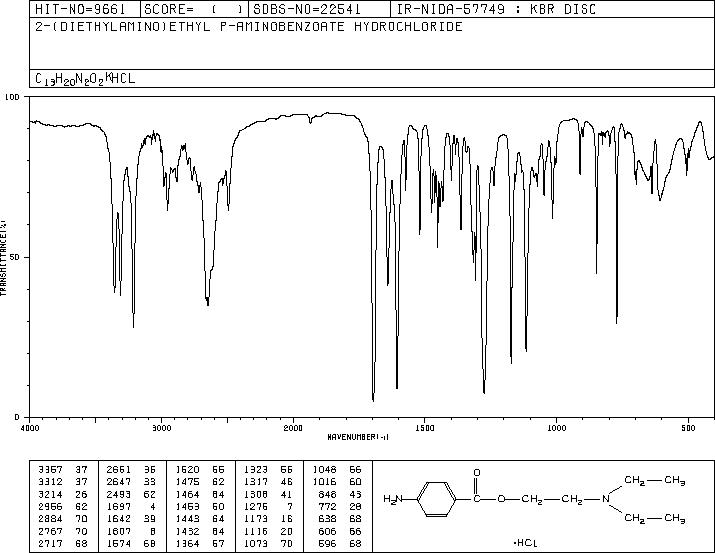
Task: Click the 1323 peak table entry
Action: [268, 470]
